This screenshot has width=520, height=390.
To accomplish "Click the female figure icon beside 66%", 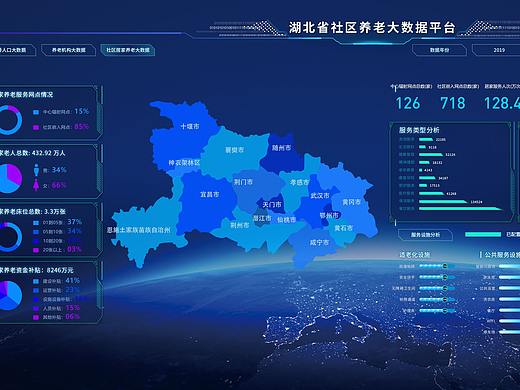I will point(36,185).
